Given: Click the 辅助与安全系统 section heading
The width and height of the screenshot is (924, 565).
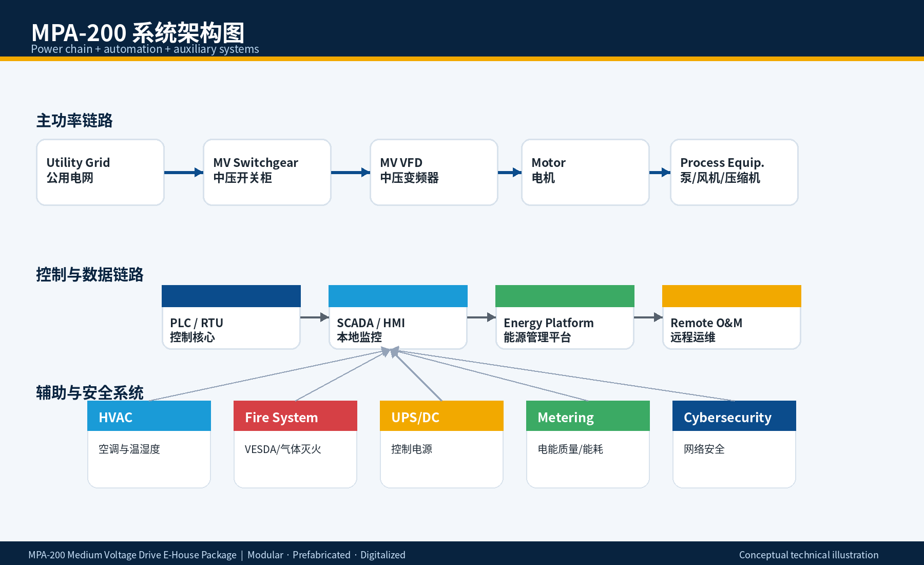Looking at the screenshot, I should (90, 392).
